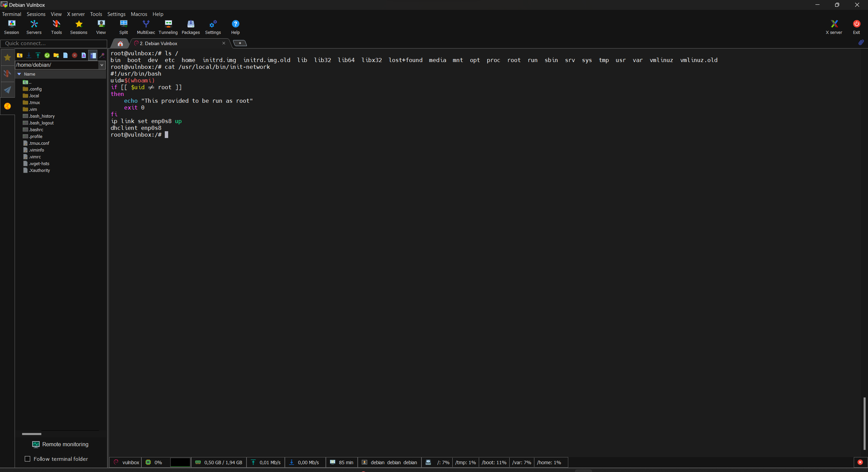The height and width of the screenshot is (472, 868).
Task: Open the Sftp side tab with globe icon
Action: click(x=7, y=106)
